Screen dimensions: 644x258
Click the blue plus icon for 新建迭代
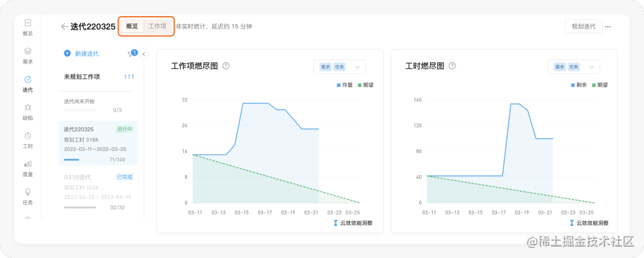(67, 54)
